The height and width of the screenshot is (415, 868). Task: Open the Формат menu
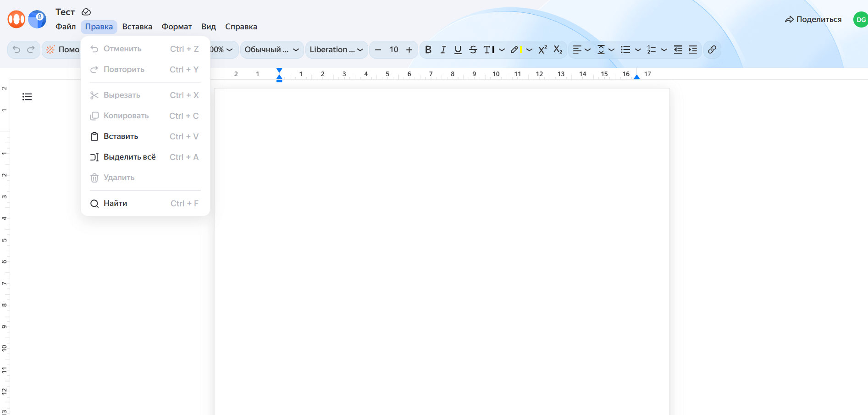pyautogui.click(x=177, y=27)
